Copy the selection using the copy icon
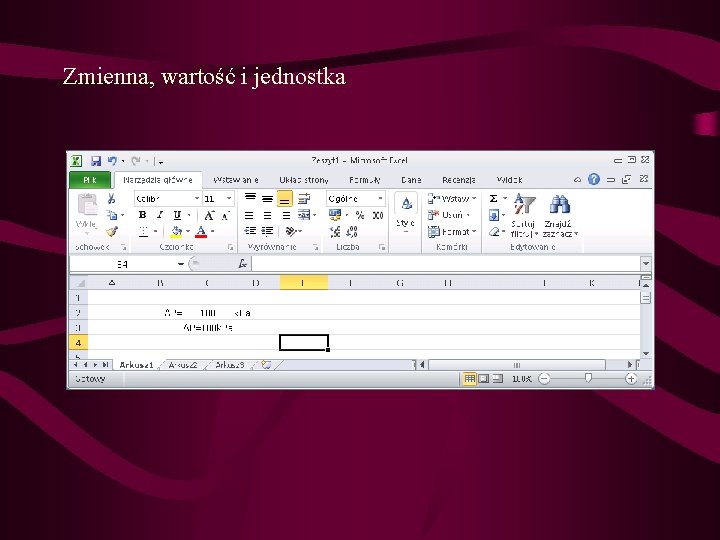Image resolution: width=720 pixels, height=540 pixels. [111, 215]
